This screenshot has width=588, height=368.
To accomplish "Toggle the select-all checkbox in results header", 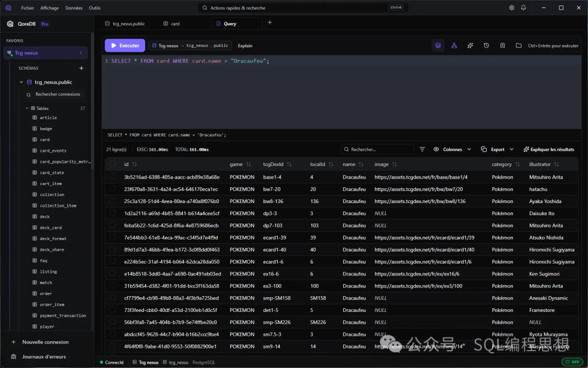I will tap(112, 164).
